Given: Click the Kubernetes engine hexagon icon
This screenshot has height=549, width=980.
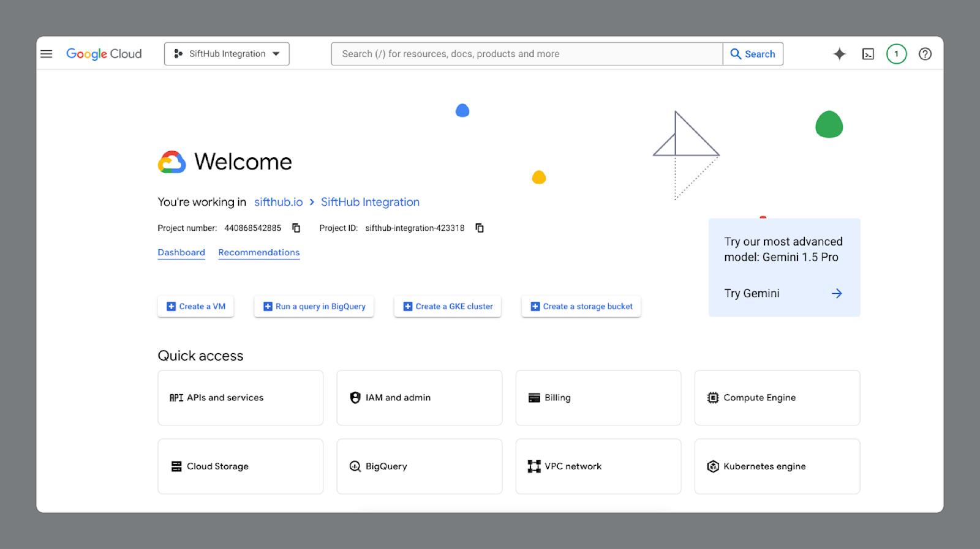Looking at the screenshot, I should (x=713, y=466).
